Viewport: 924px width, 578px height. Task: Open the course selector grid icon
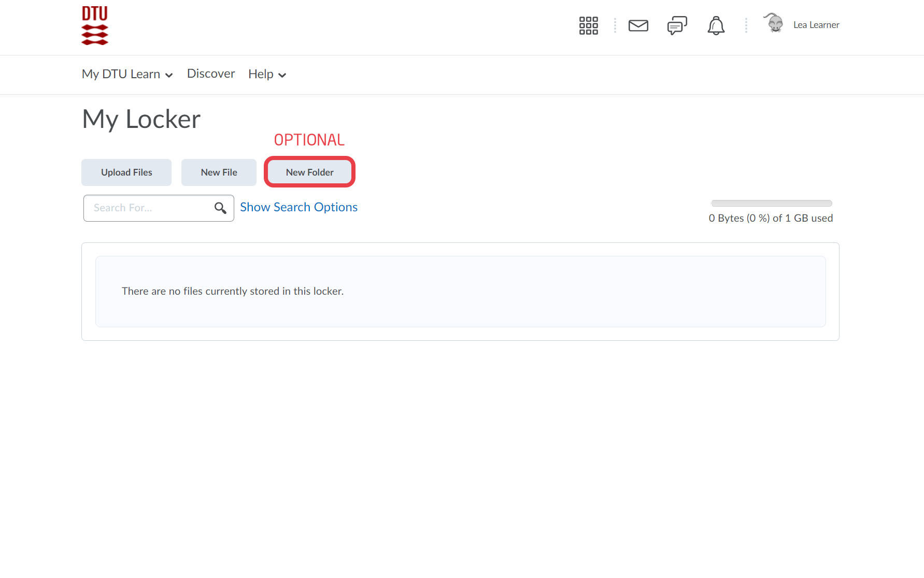[588, 25]
